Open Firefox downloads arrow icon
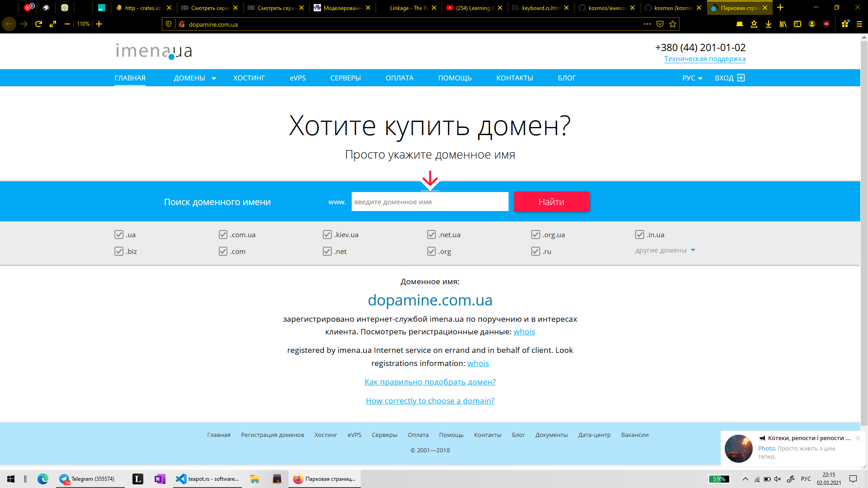Screen dimensions: 868x488 [x=769, y=24]
